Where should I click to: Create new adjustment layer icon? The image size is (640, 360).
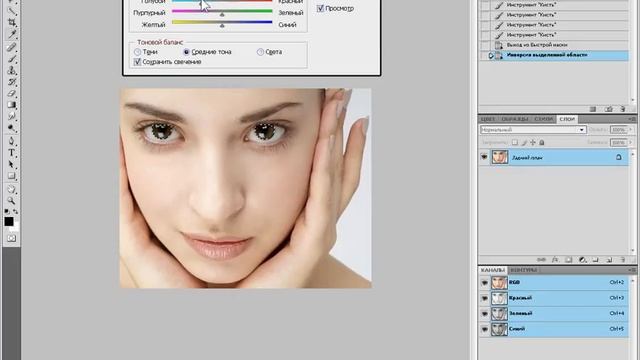tap(582, 260)
